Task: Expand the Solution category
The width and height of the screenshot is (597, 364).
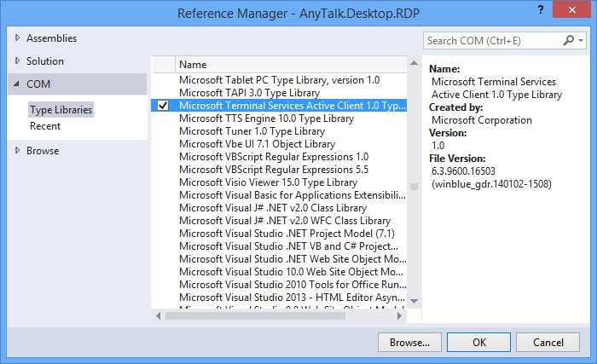Action: [17, 61]
